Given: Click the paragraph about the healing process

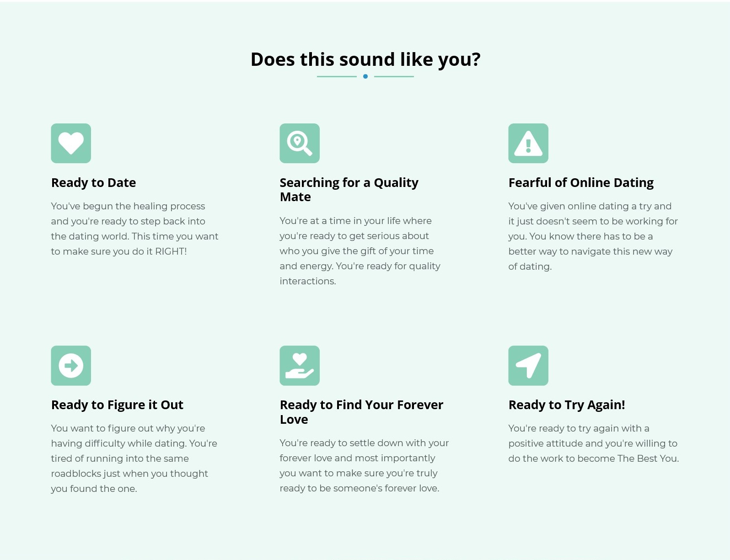Looking at the screenshot, I should (x=135, y=229).
